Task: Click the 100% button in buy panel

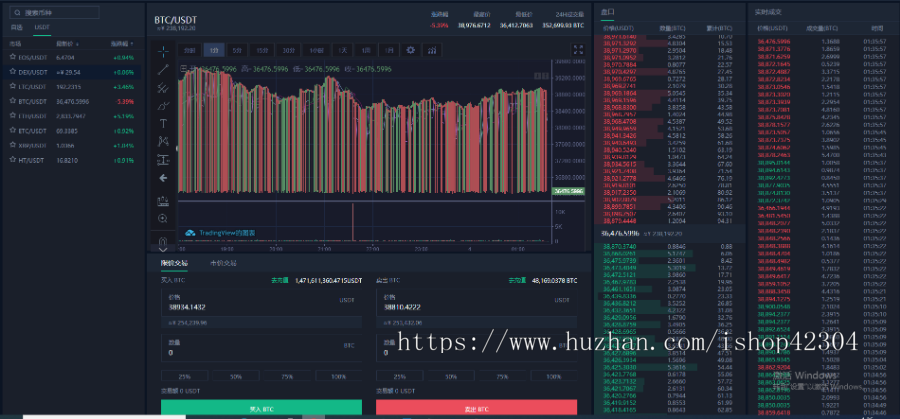Action: click(x=339, y=377)
